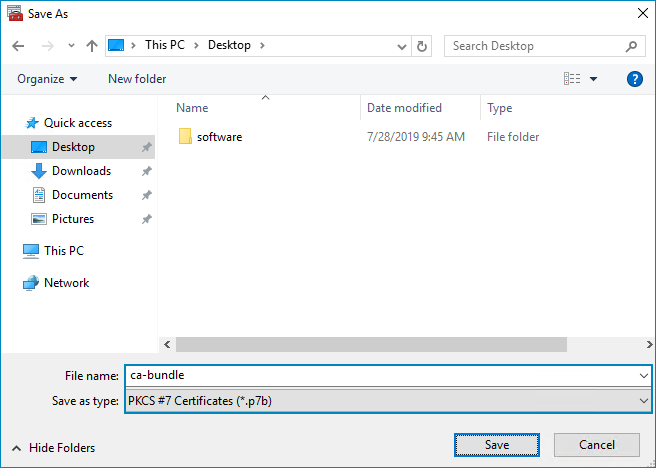Refresh the Desktop folder listing
Image resolution: width=656 pixels, height=468 pixels.
point(422,46)
